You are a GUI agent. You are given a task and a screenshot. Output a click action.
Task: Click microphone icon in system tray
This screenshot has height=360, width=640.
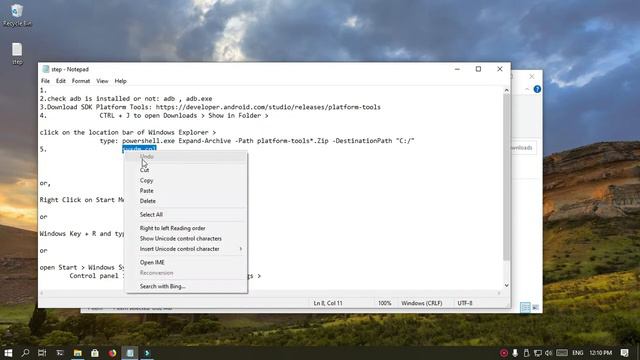(515, 353)
